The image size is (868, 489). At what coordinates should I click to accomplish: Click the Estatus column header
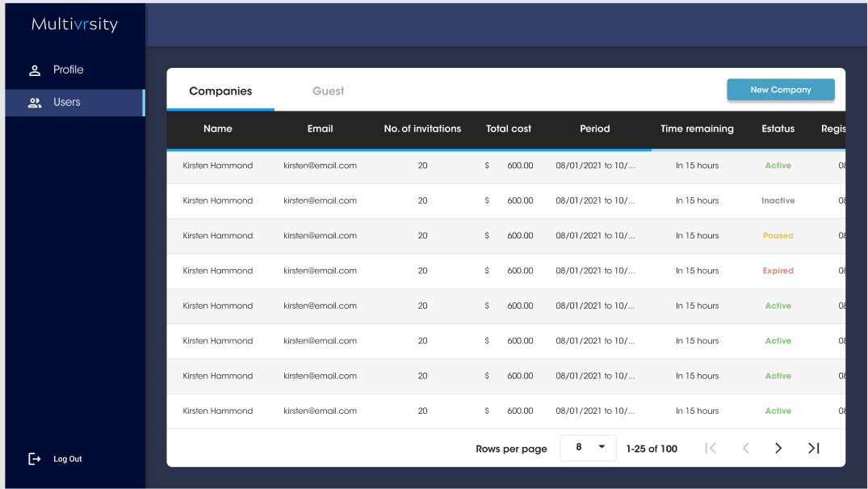pos(778,129)
